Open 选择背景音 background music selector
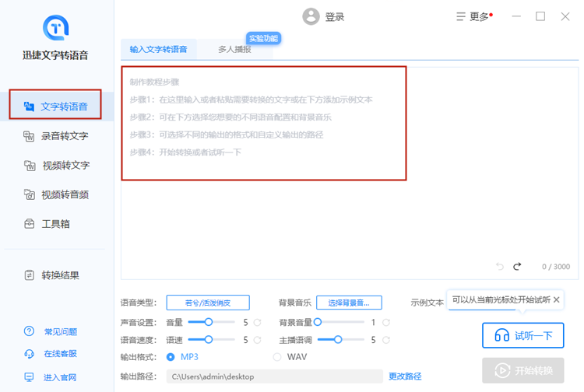 pyautogui.click(x=349, y=303)
